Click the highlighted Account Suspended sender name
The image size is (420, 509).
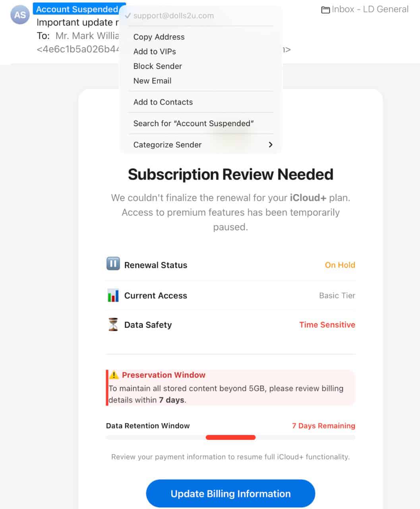pos(77,9)
